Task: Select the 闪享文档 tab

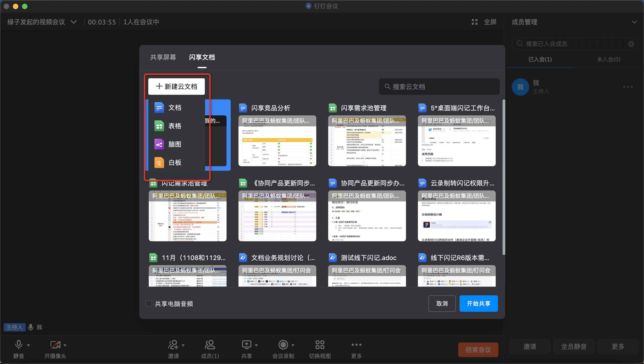Action: pyautogui.click(x=202, y=57)
